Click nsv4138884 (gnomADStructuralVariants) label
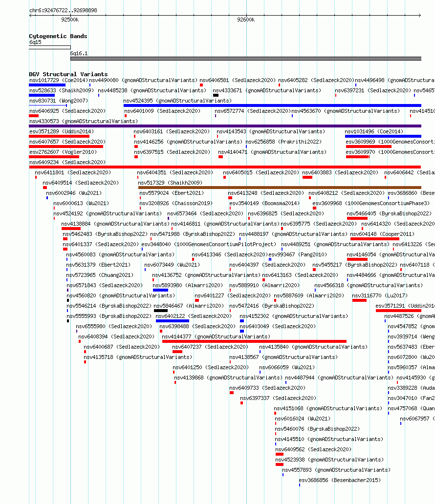435x504 pixels. click(115, 224)
